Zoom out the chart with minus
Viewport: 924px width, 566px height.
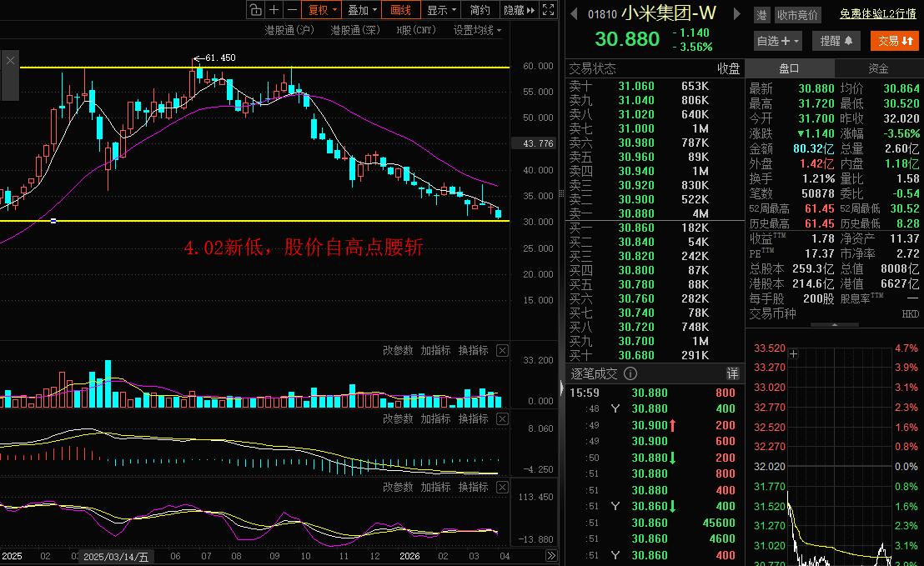click(292, 10)
